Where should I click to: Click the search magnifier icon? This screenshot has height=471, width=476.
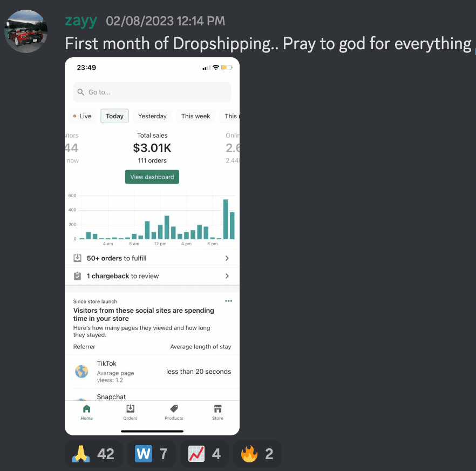pyautogui.click(x=80, y=92)
